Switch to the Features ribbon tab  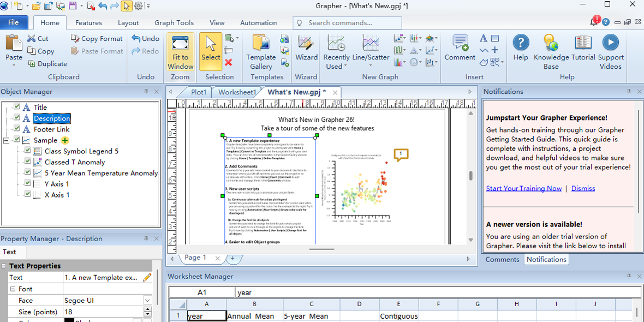[89, 23]
